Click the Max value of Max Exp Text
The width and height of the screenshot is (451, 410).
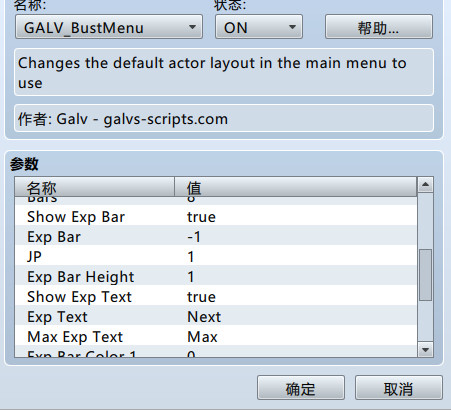(202, 337)
